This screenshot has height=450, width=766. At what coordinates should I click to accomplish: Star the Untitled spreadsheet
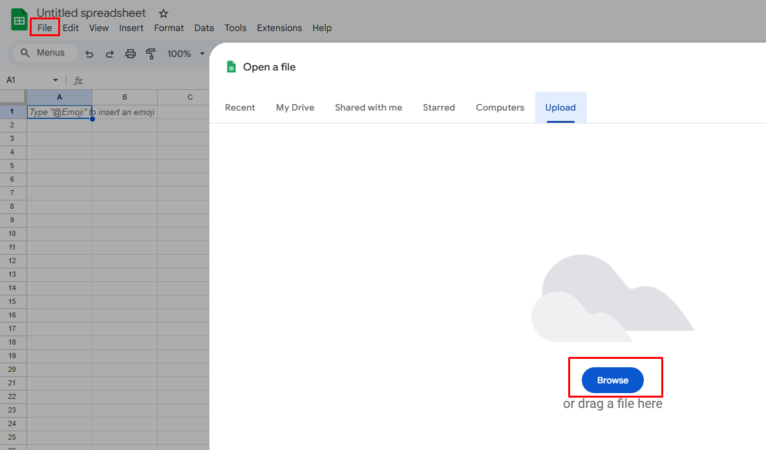tap(164, 13)
